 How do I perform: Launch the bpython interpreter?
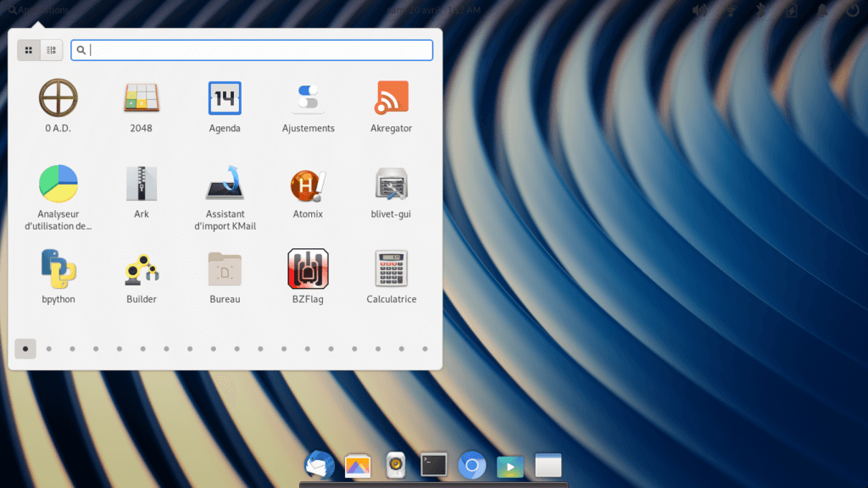click(x=58, y=277)
